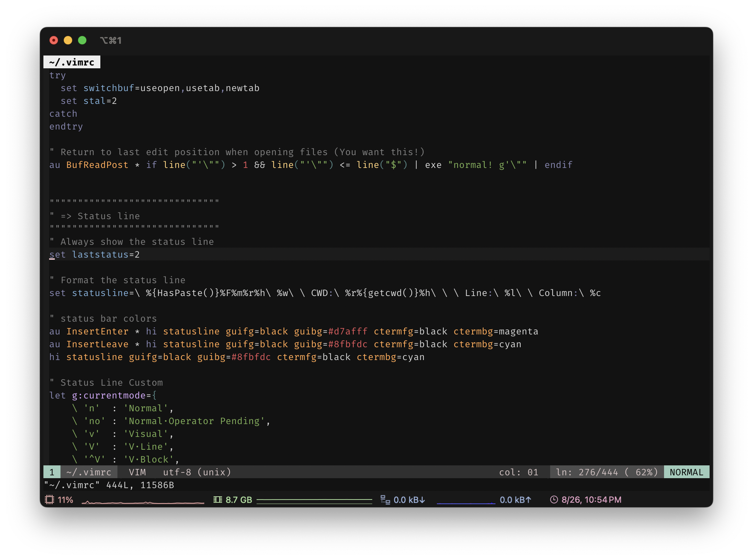Click the ⌥⌘1 window title label

pyautogui.click(x=111, y=41)
